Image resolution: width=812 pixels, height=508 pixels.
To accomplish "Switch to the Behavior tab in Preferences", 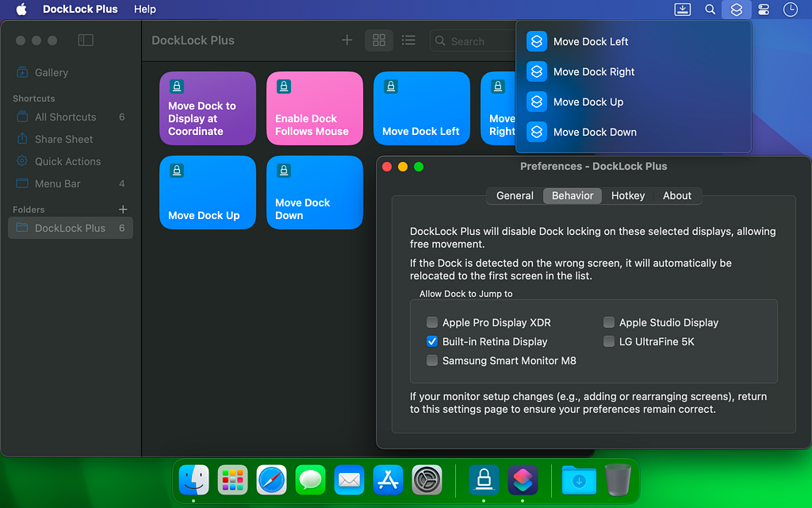I will click(x=573, y=196).
